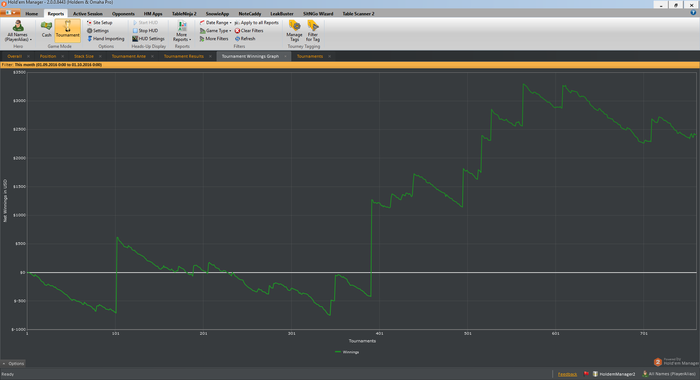Viewport: 700px width, 380px height.
Task: Click the red flag status bar icon
Action: (x=586, y=374)
